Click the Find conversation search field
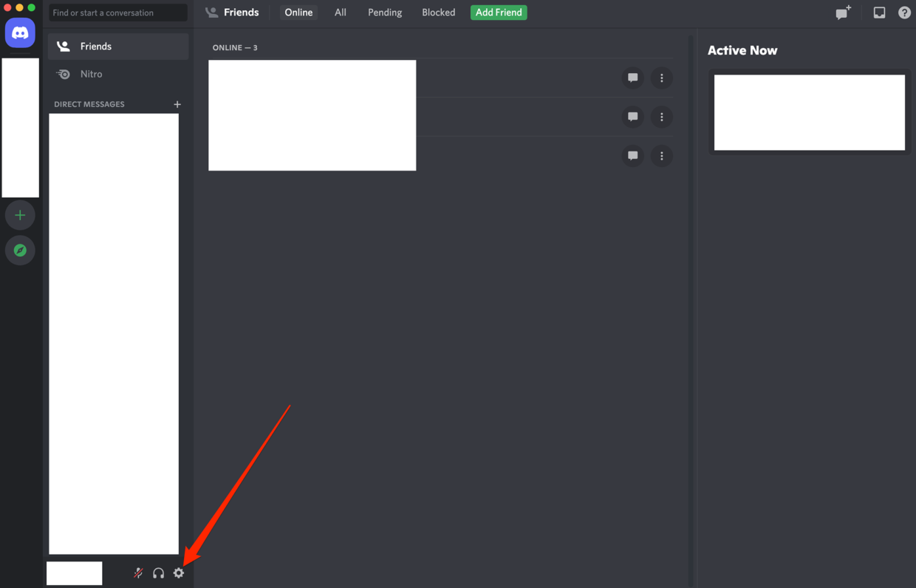The width and height of the screenshot is (916, 588). [x=117, y=13]
